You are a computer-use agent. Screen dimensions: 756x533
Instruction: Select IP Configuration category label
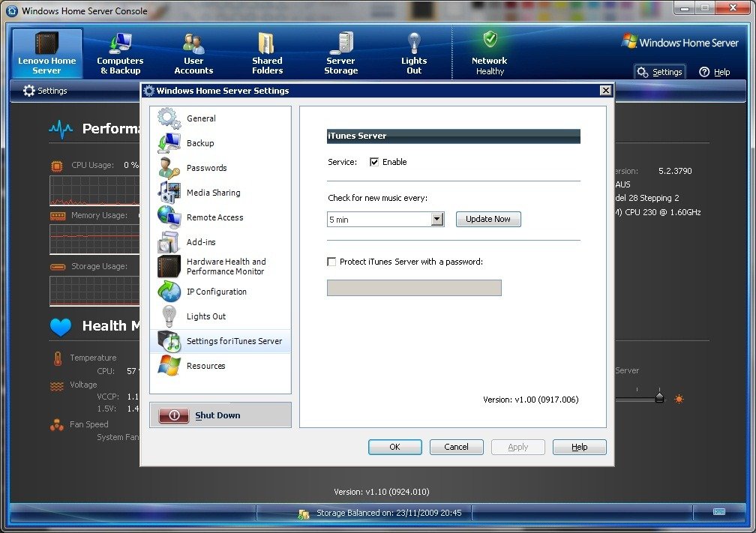pyautogui.click(x=217, y=292)
